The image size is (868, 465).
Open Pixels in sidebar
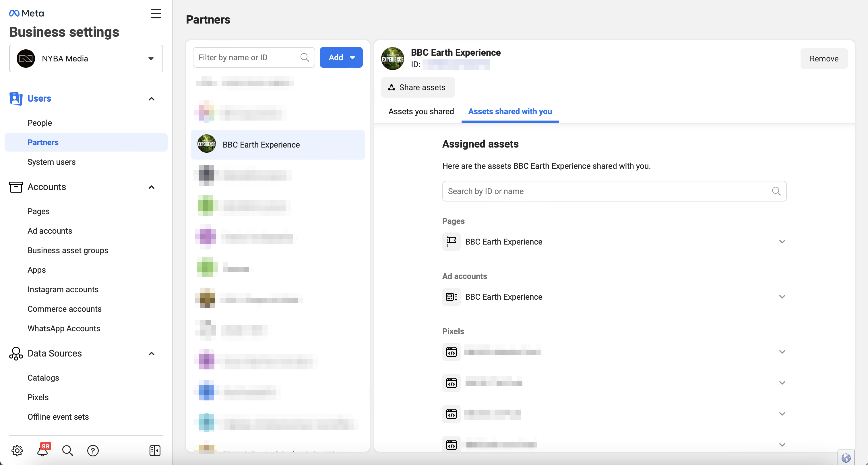38,397
